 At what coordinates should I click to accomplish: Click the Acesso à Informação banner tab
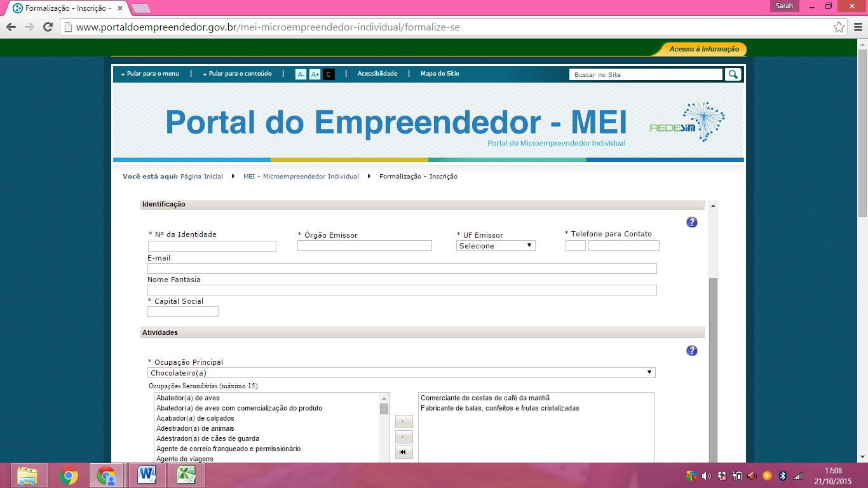coord(703,49)
